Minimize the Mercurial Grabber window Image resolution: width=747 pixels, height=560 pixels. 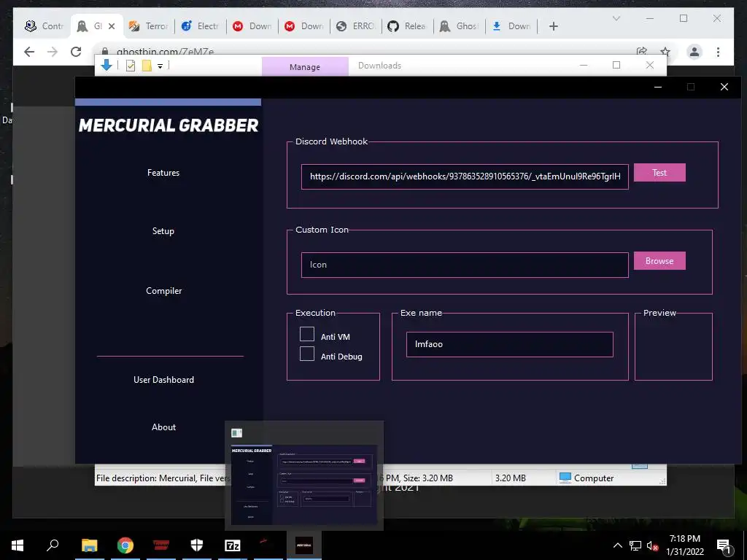[x=658, y=87]
